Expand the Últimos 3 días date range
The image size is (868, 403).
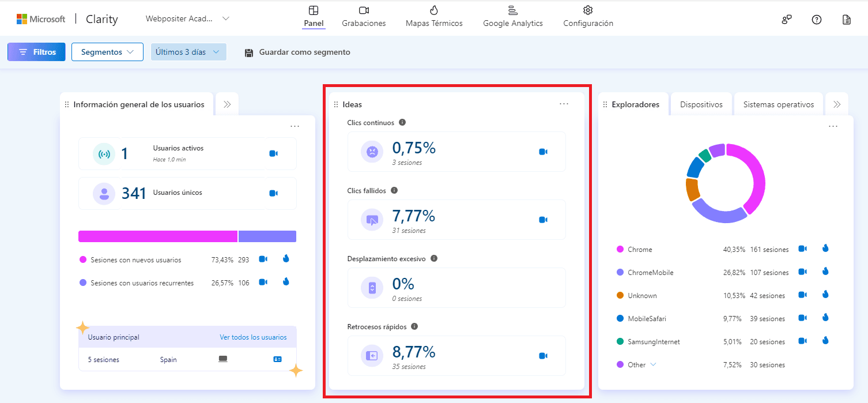point(188,52)
